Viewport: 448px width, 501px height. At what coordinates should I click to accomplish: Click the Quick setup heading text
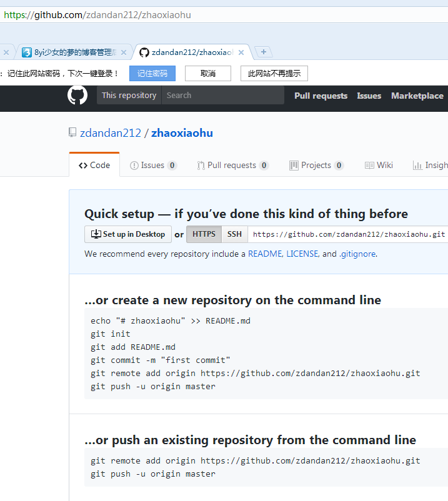click(x=246, y=214)
